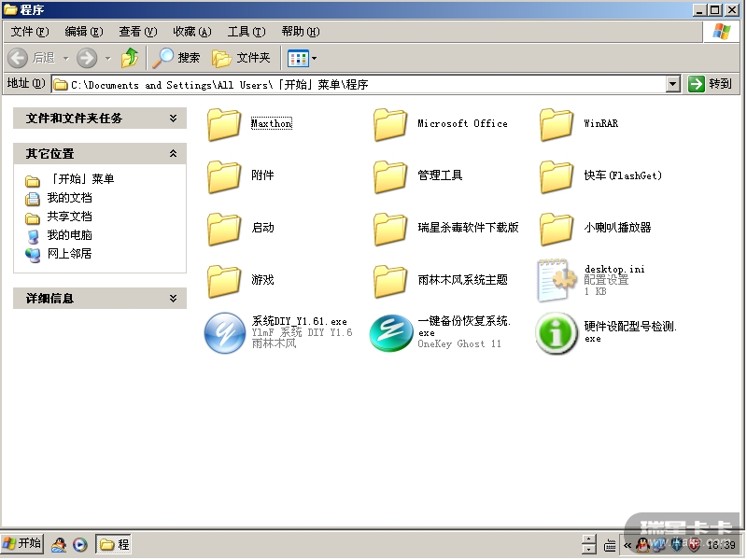Toggle the Folders (文件夹) pane button
747x560 pixels.
tap(242, 58)
